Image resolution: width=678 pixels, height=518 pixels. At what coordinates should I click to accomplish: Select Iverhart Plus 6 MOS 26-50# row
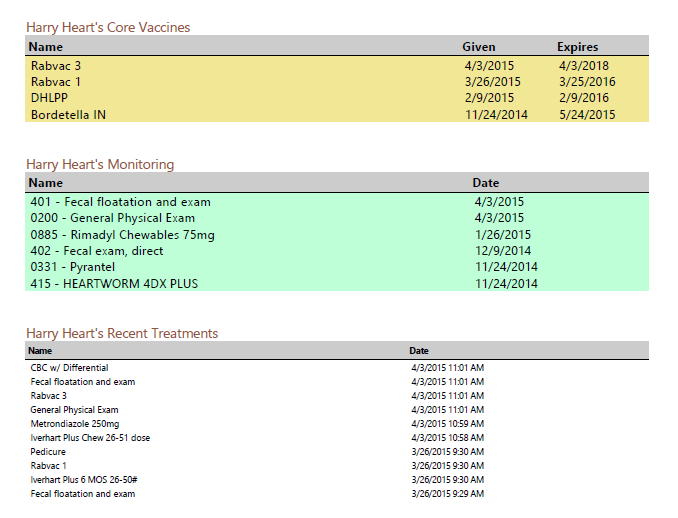337,480
